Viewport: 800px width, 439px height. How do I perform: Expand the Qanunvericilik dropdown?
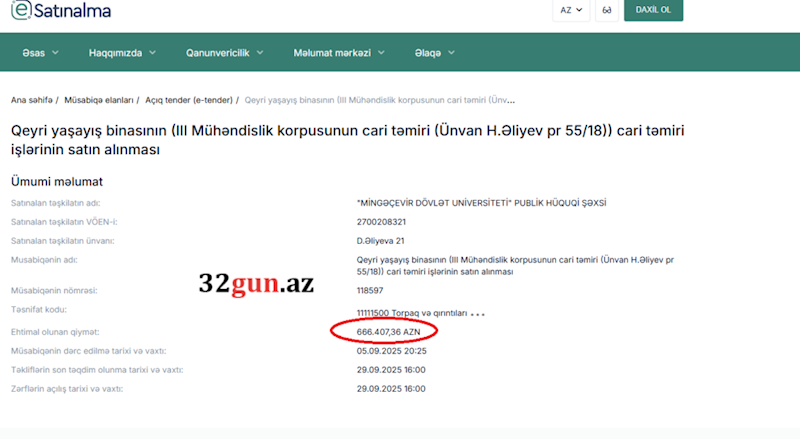pos(224,53)
